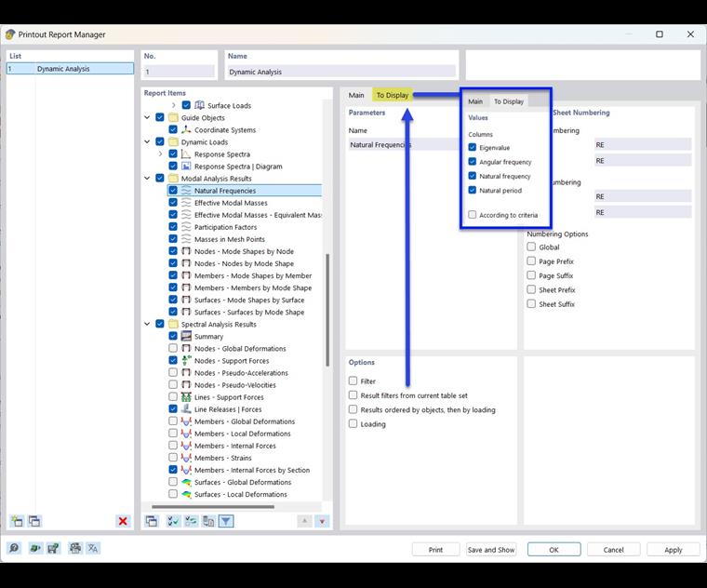This screenshot has width=707, height=588.
Task: Click the Summary picture icon in tree
Action: tap(186, 336)
